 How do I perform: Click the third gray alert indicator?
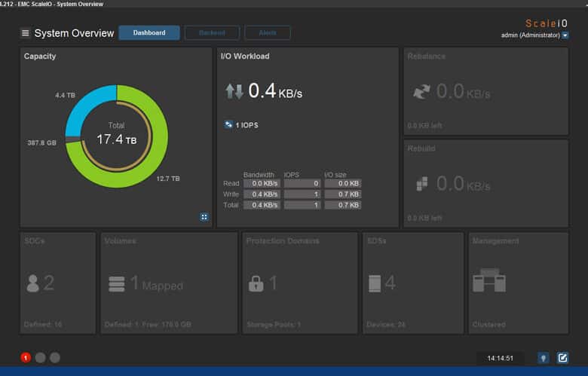pos(55,358)
